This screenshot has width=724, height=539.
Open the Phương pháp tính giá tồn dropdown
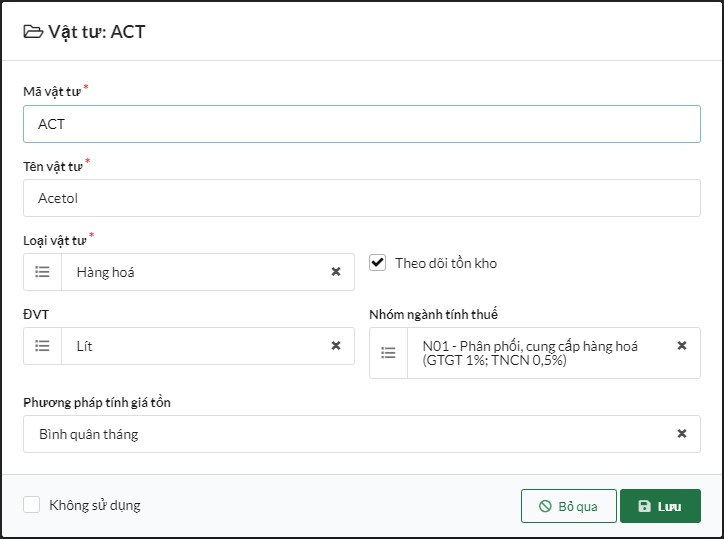(350, 434)
